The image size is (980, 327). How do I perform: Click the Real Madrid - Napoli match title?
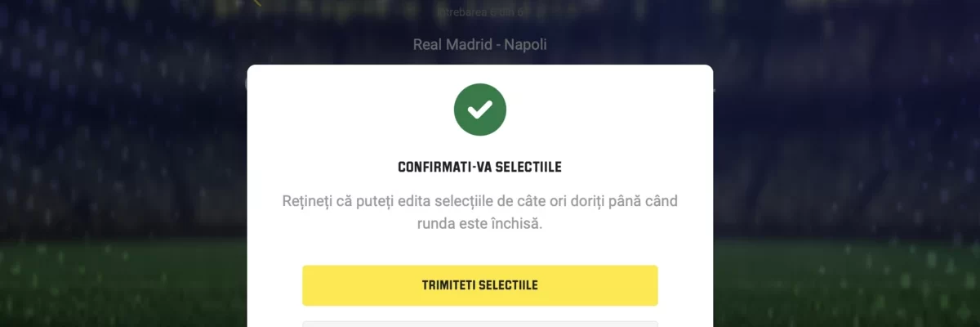pos(480,44)
